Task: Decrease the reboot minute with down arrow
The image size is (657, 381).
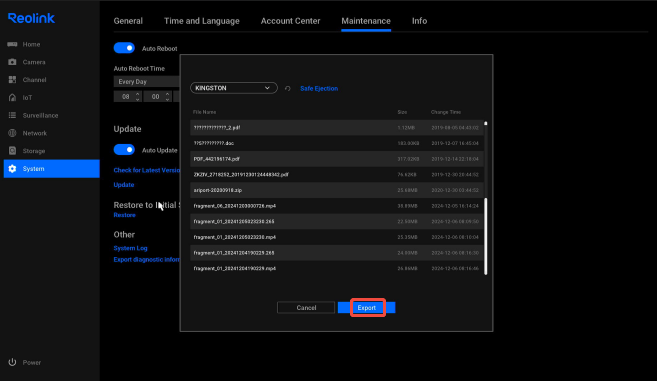Action: tap(167, 99)
